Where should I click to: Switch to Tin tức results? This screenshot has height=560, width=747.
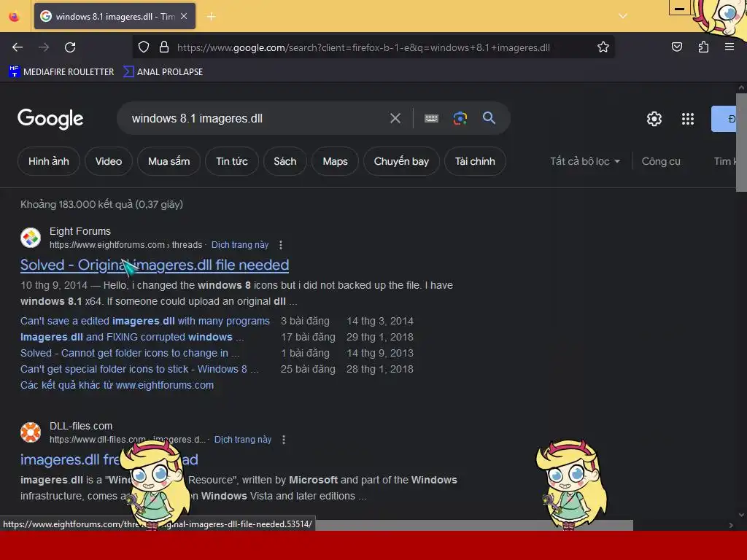tap(231, 161)
